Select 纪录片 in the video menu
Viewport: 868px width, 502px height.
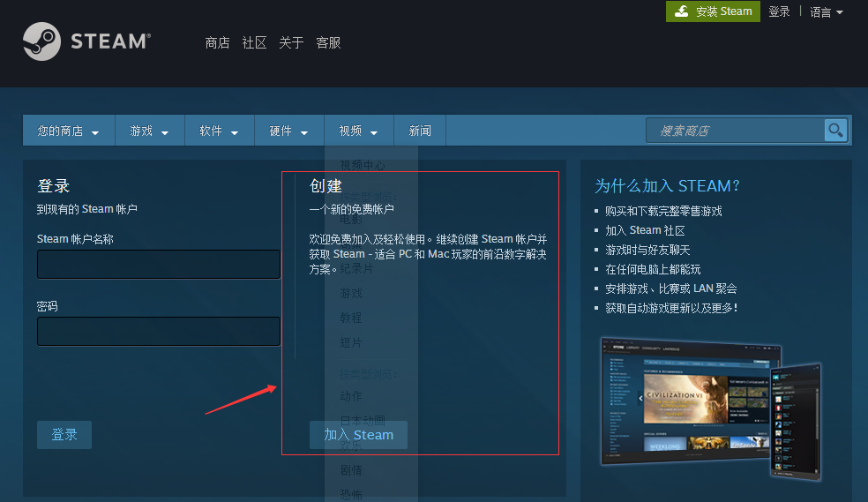(x=356, y=268)
